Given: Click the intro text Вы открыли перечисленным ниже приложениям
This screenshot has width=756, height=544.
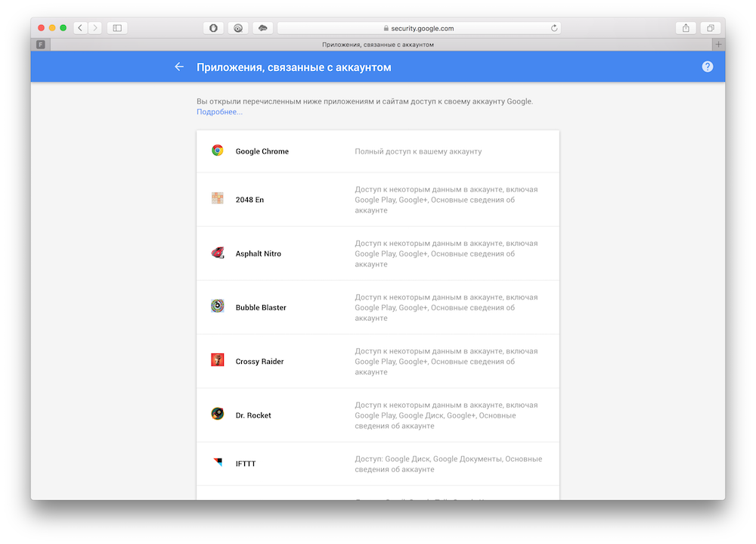Looking at the screenshot, I should pos(364,101).
